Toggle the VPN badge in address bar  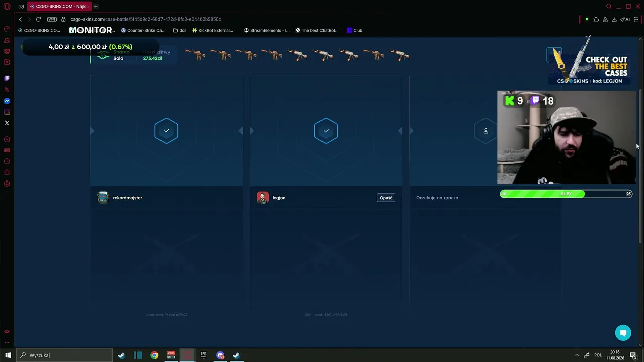pos(52,19)
